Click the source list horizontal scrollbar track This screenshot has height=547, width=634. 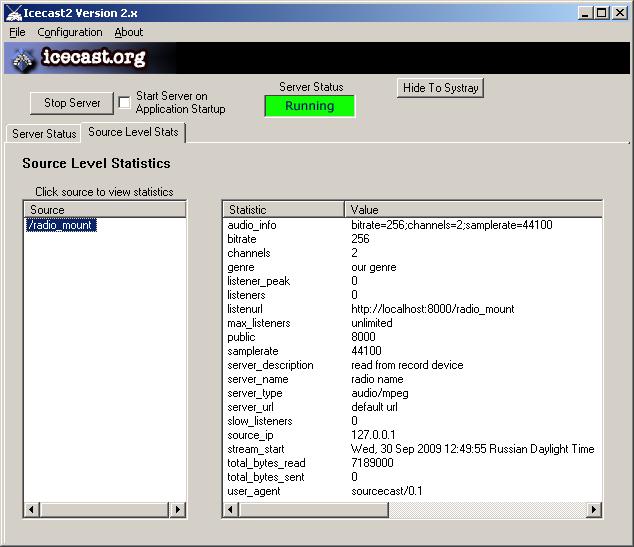[x=104, y=509]
